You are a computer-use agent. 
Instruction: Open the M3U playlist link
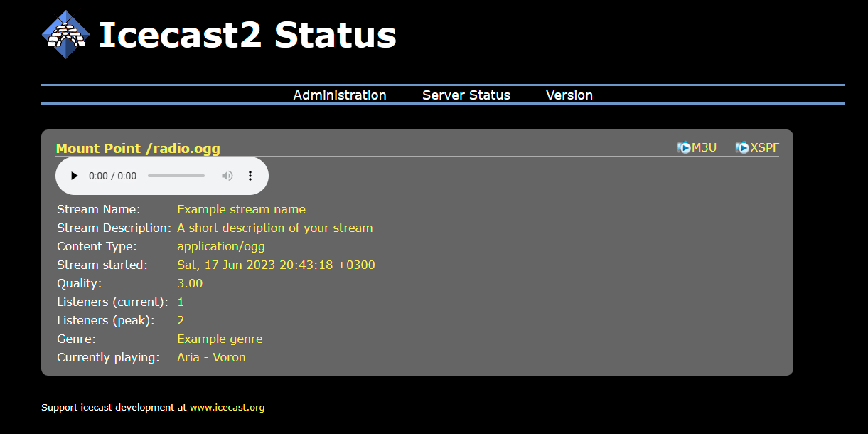[704, 148]
